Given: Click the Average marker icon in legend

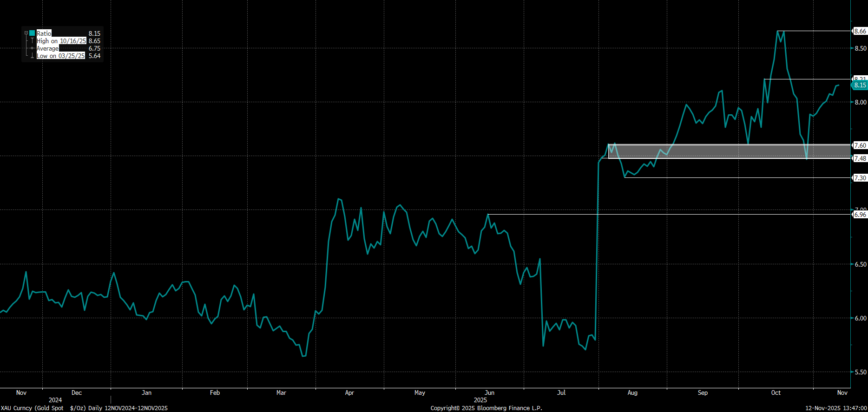Looking at the screenshot, I should pos(32,48).
